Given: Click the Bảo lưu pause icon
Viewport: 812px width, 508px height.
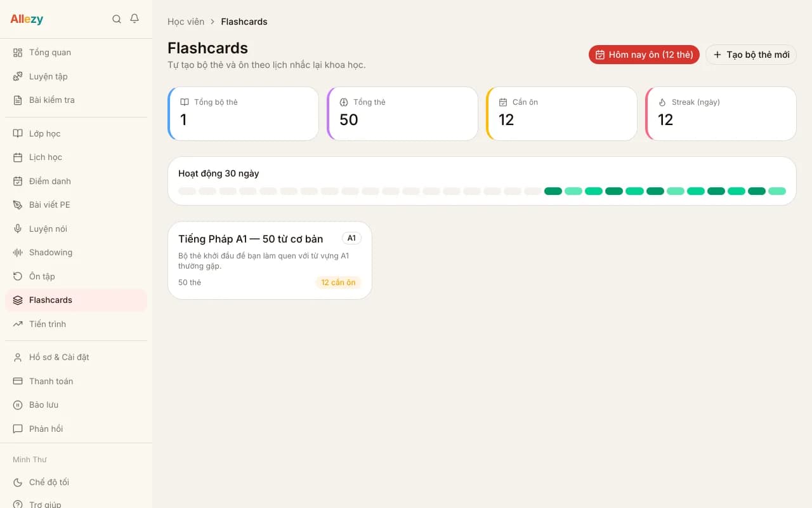Looking at the screenshot, I should [18, 405].
